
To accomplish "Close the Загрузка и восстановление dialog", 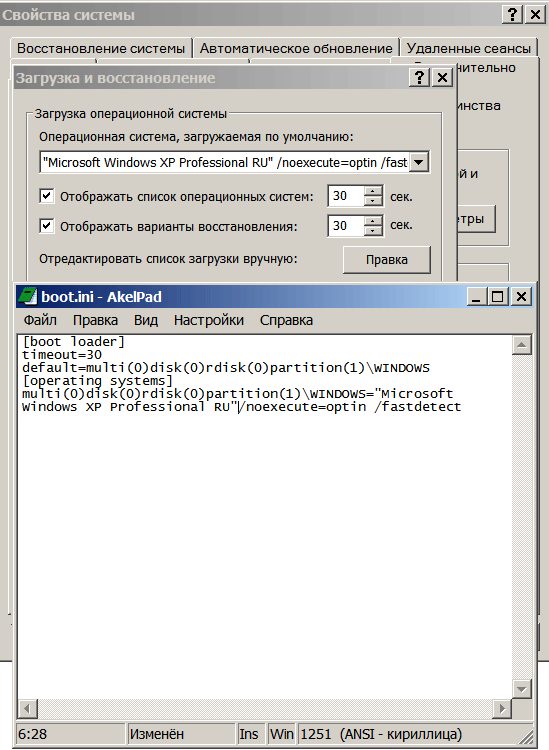I will (x=442, y=77).
